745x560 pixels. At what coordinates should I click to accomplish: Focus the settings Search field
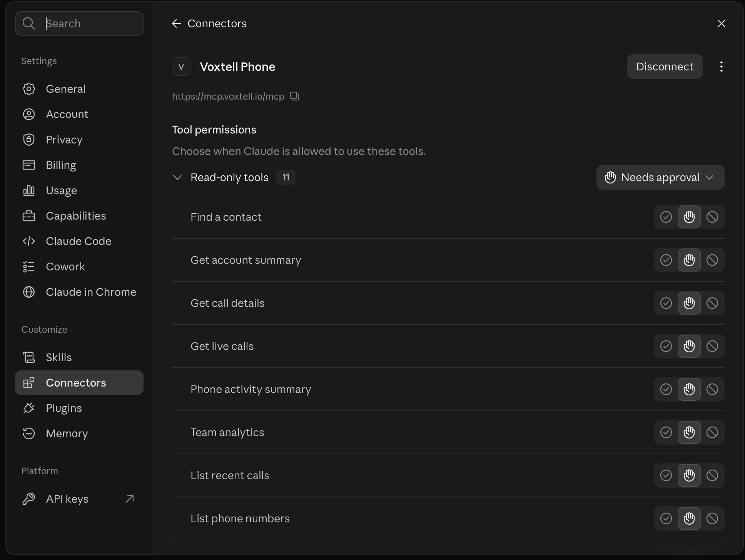pyautogui.click(x=79, y=23)
